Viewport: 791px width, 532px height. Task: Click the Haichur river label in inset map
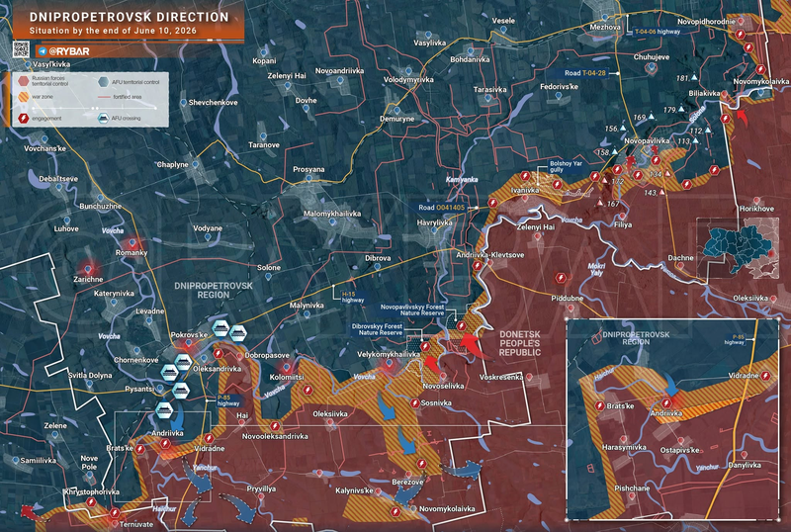602,375
